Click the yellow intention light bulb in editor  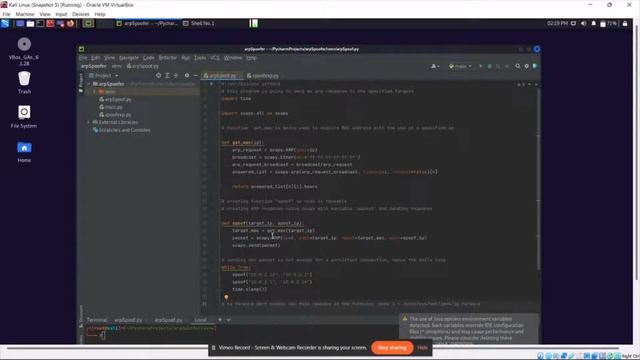coord(226,298)
